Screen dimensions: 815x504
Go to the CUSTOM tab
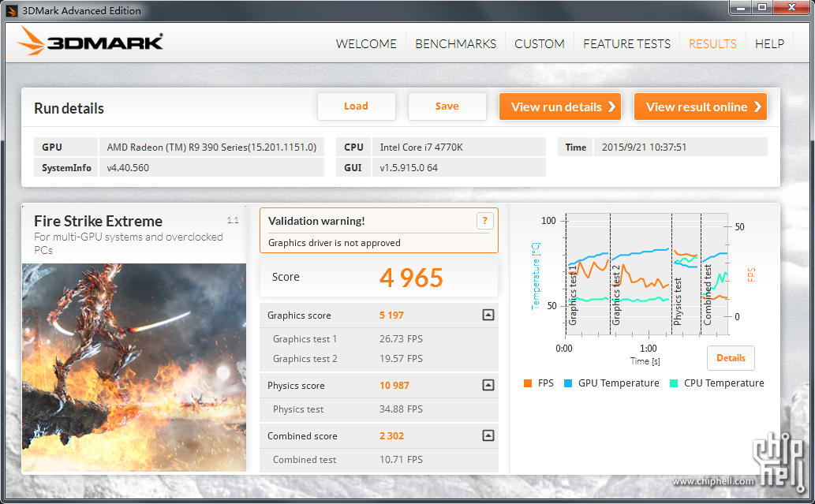[x=540, y=44]
